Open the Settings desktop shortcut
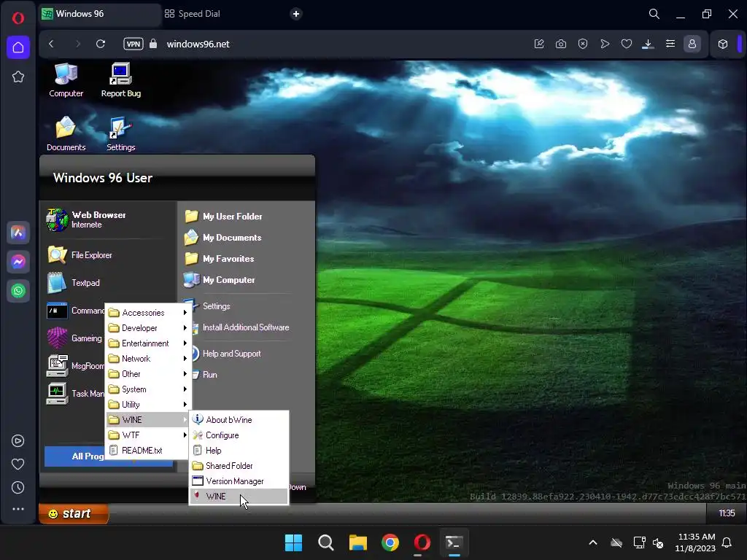The image size is (747, 560). (120, 134)
